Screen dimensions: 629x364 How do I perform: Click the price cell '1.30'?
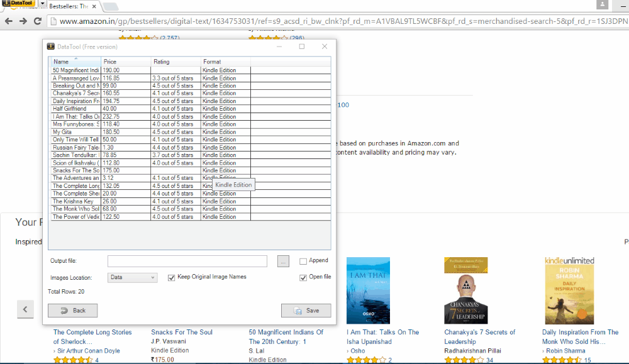tap(126, 148)
